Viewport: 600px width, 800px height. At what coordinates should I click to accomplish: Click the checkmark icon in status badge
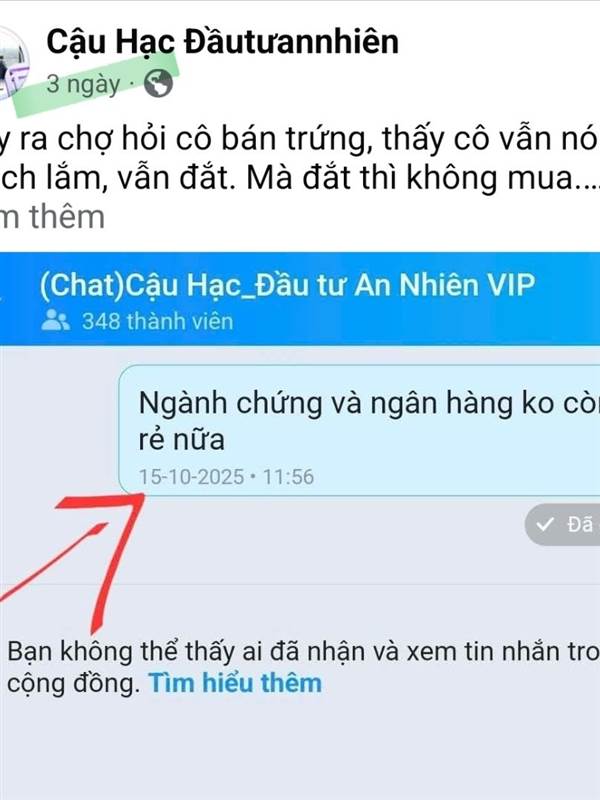click(545, 524)
